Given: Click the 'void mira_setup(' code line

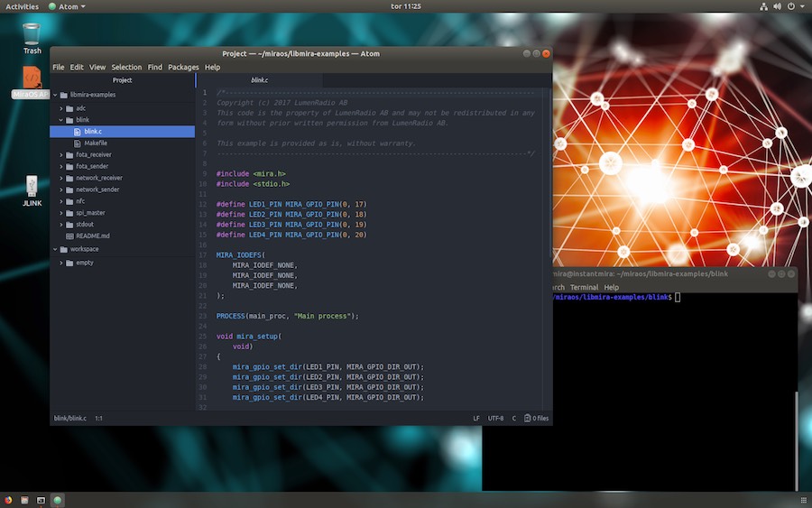Looking at the screenshot, I should [x=249, y=337].
